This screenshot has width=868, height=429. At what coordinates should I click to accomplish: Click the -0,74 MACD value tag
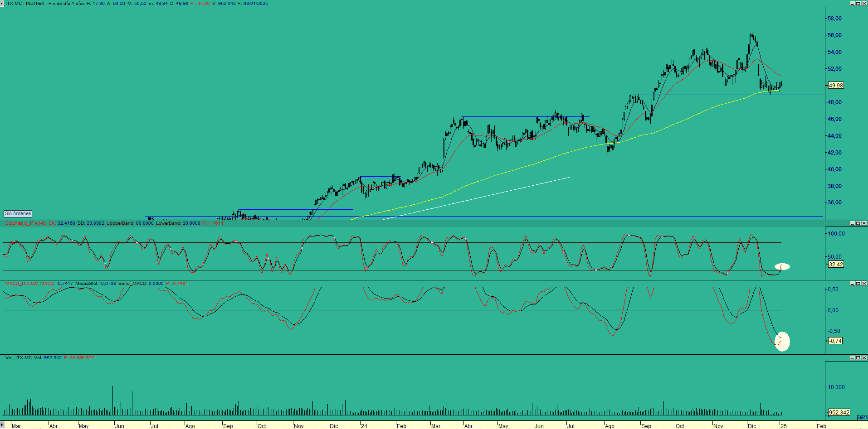[835, 341]
